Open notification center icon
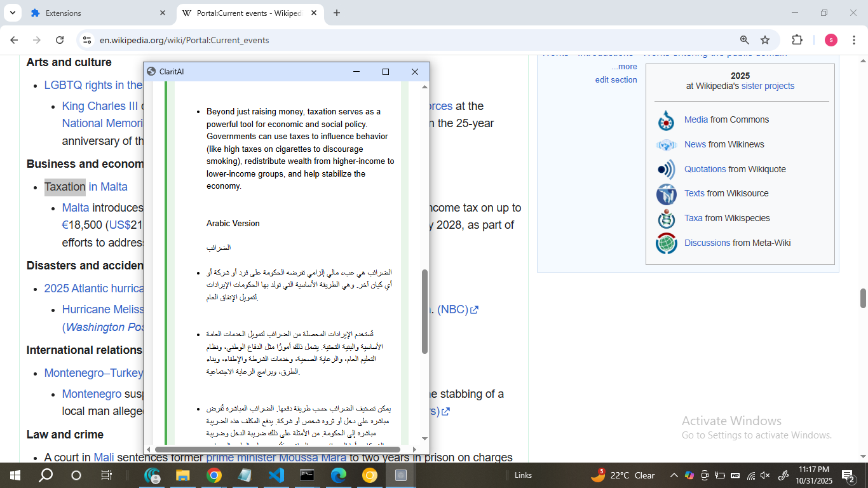 849,475
